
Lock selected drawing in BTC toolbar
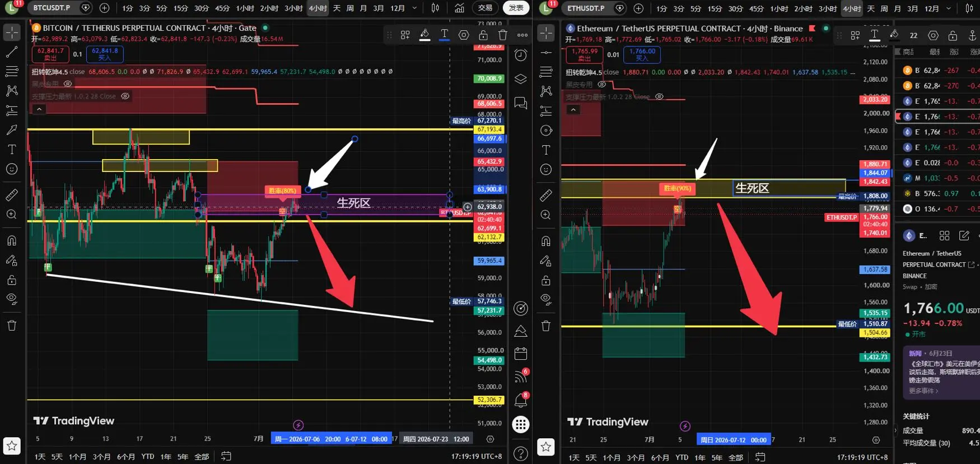point(483,35)
